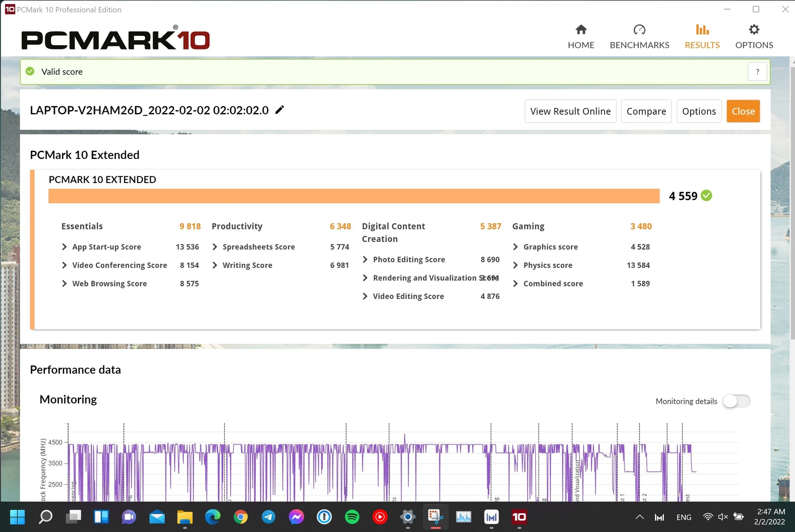Click the Productivity score 6 348
The image size is (795, 532).
(340, 226)
